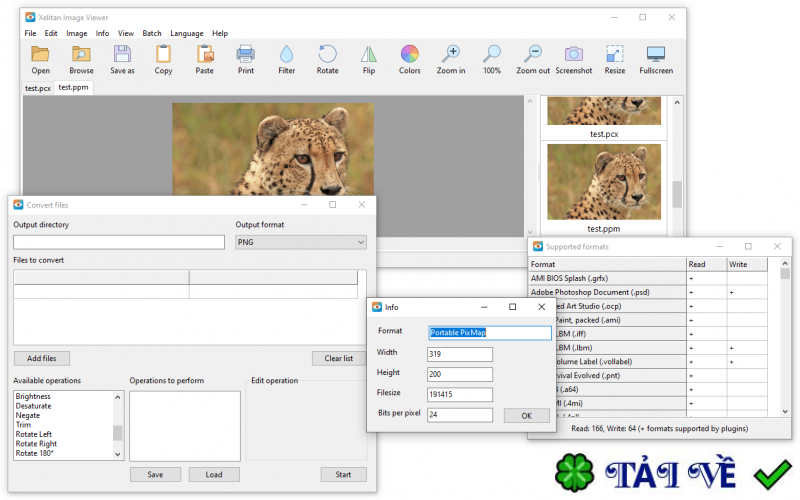Take a Screenshot using camera icon

(573, 54)
